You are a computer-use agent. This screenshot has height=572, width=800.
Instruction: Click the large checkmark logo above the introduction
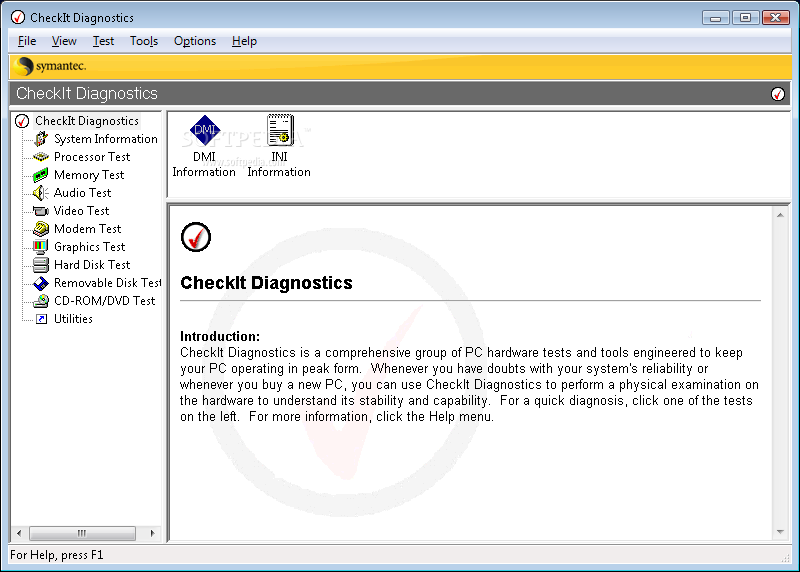coord(196,237)
